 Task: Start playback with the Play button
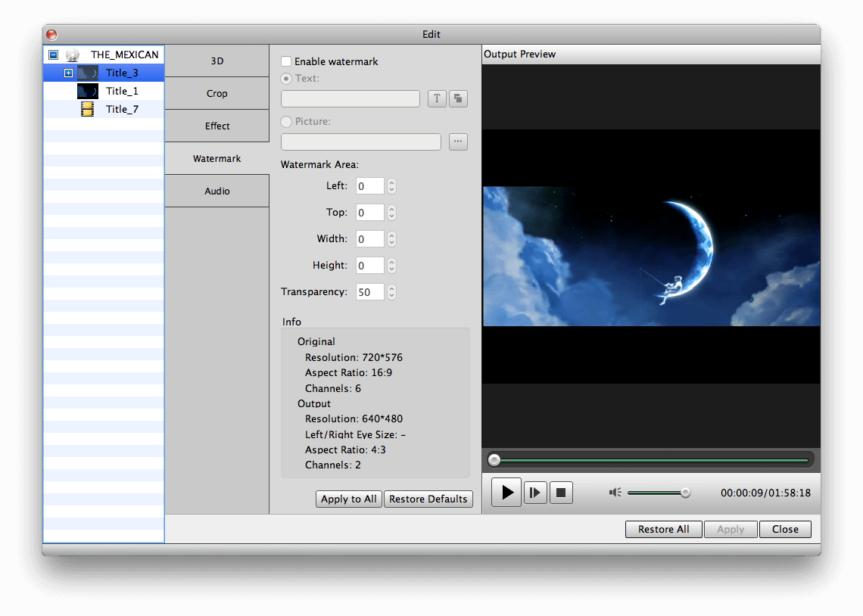(x=506, y=492)
